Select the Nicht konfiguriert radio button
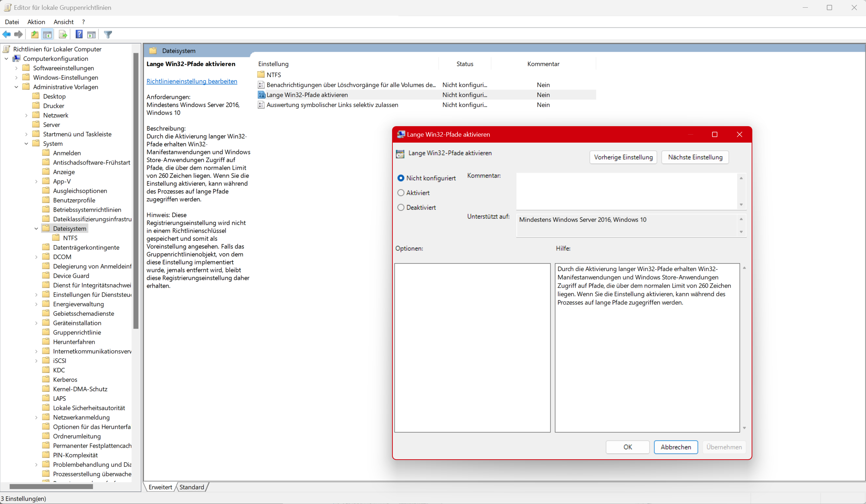This screenshot has width=866, height=504. click(401, 178)
